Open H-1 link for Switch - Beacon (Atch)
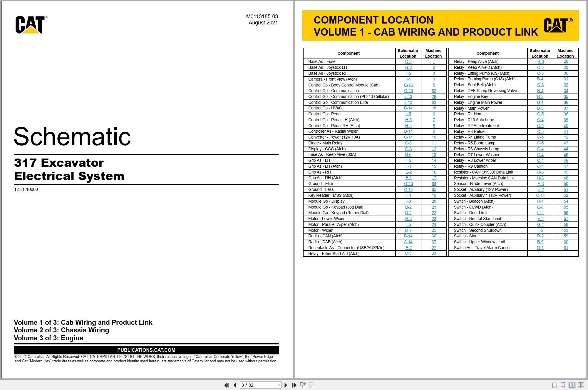This screenshot has width=588, height=390. 540,201
